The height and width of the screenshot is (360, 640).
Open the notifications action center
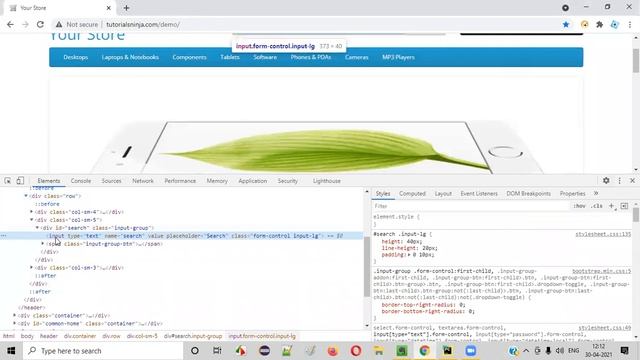(624, 351)
